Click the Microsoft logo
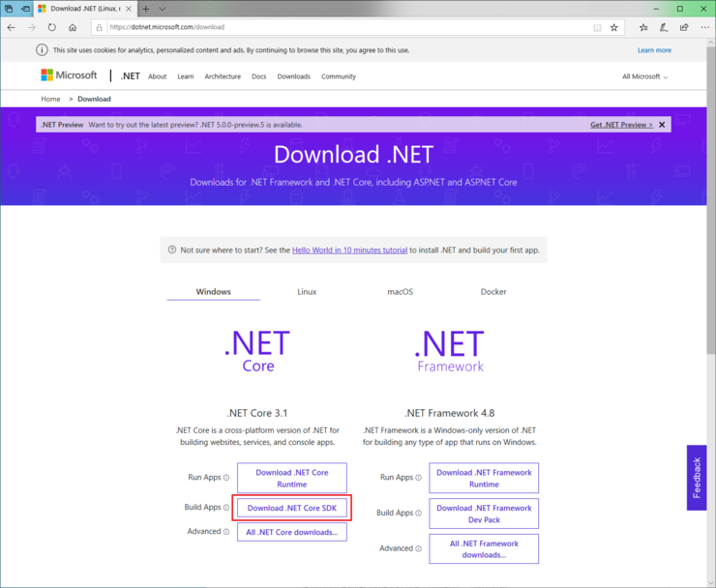 [x=69, y=75]
